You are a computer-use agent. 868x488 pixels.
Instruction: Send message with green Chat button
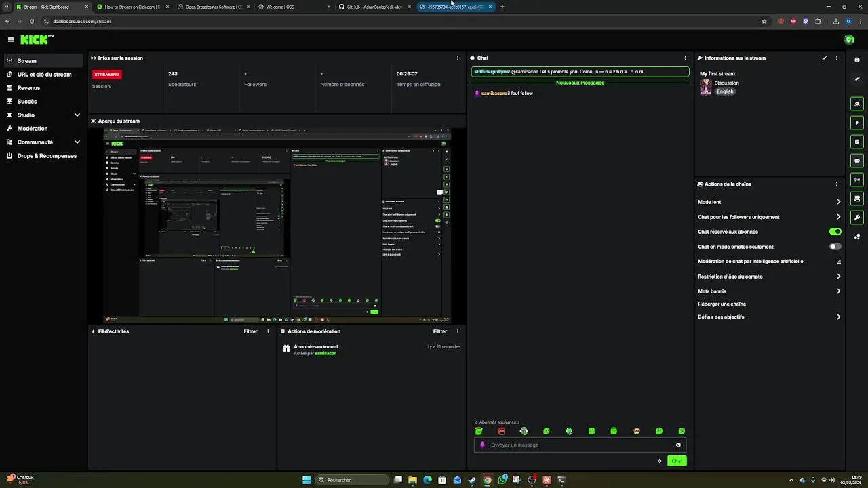677,461
